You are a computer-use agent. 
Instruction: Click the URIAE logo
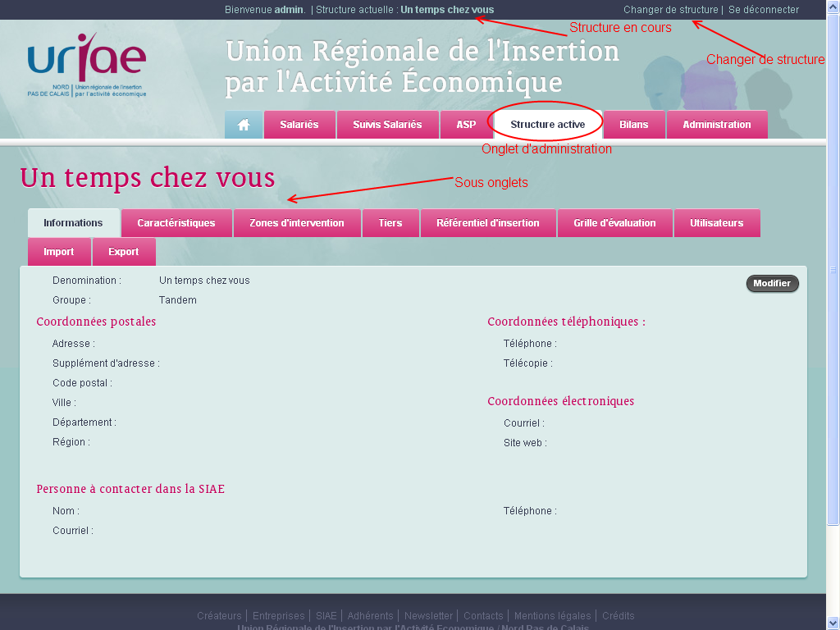pos(87,66)
